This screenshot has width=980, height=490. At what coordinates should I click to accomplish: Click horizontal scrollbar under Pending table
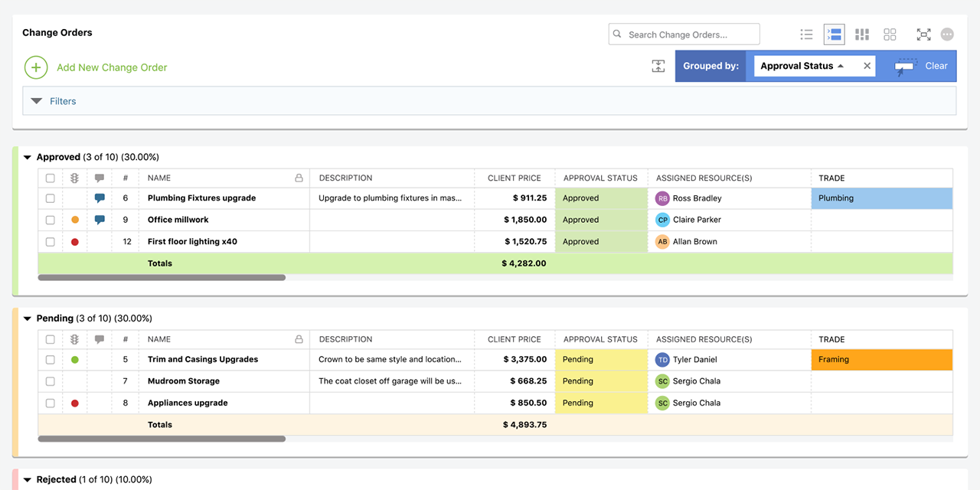tap(162, 439)
